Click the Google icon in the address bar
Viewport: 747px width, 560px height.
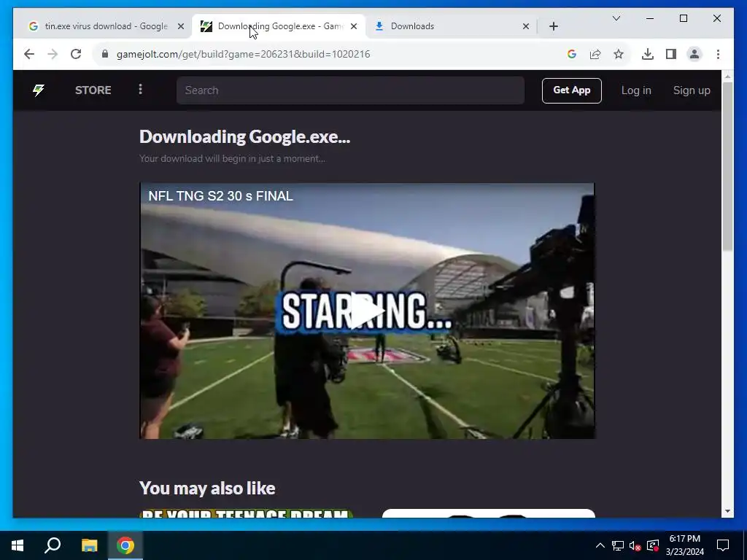[572, 54]
